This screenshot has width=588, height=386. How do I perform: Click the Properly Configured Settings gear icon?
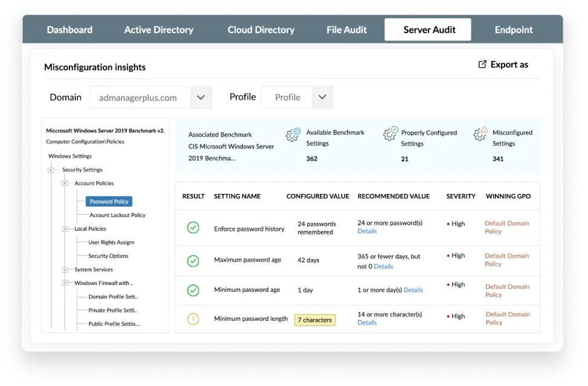[x=390, y=133]
